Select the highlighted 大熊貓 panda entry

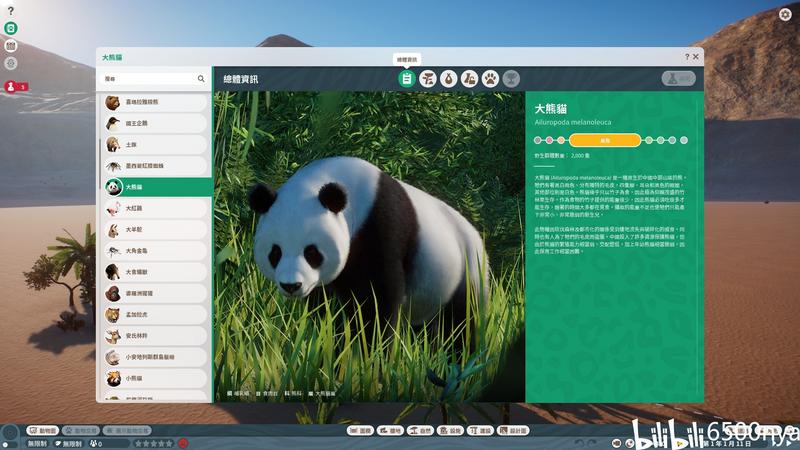click(157, 187)
